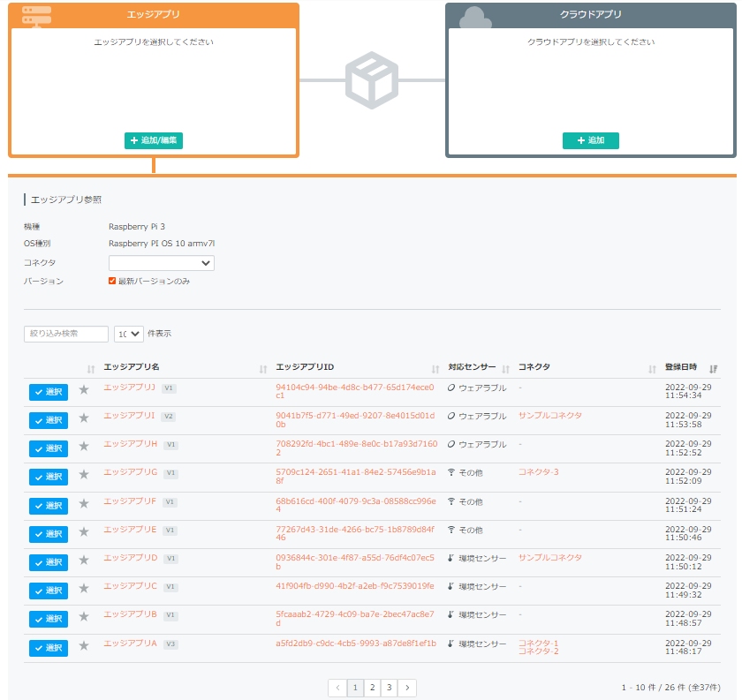This screenshot has width=742, height=700.
Task: Click the エッジアプリ panel header
Action: point(154,15)
